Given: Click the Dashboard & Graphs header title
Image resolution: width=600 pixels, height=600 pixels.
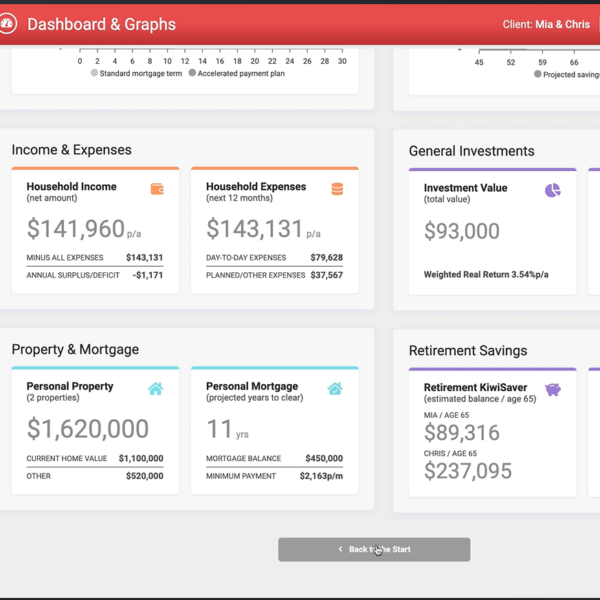Looking at the screenshot, I should (x=101, y=24).
